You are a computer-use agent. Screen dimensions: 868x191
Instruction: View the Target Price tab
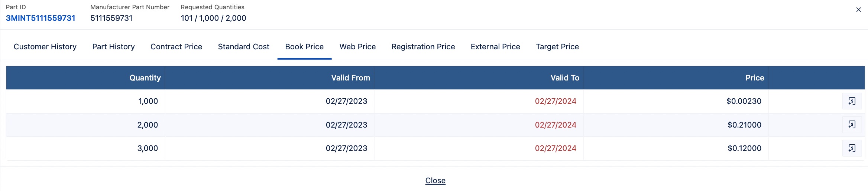(557, 47)
